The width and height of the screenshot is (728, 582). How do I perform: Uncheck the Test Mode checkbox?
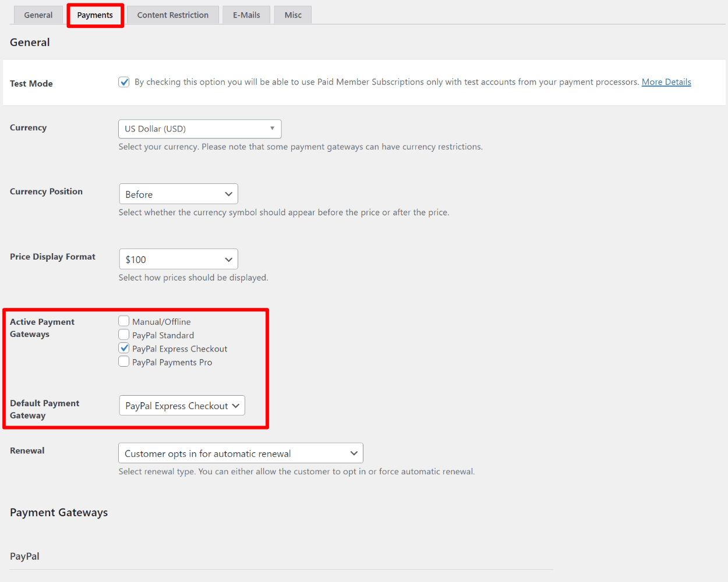[124, 82]
